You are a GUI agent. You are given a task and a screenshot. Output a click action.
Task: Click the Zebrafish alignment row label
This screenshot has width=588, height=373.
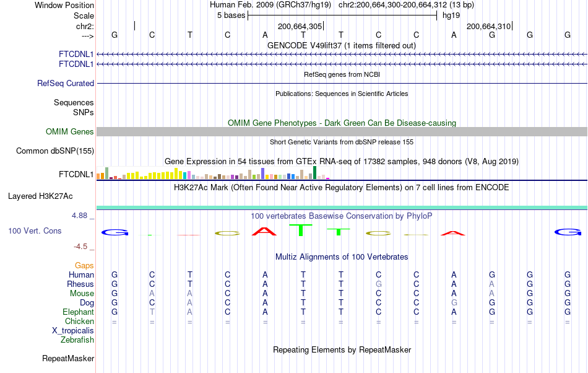click(77, 340)
